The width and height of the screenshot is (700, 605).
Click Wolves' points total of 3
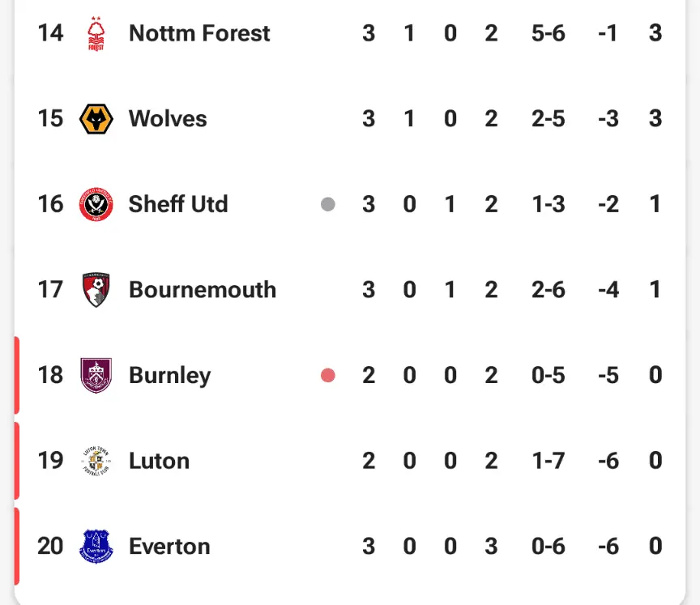point(655,119)
